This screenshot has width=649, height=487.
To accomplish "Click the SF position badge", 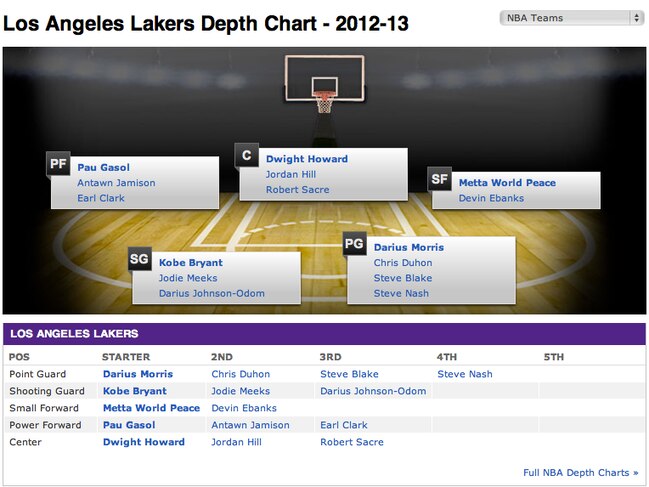I will coord(440,179).
